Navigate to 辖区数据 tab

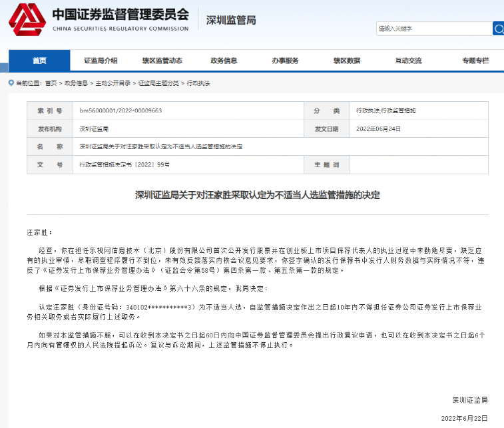coord(346,61)
